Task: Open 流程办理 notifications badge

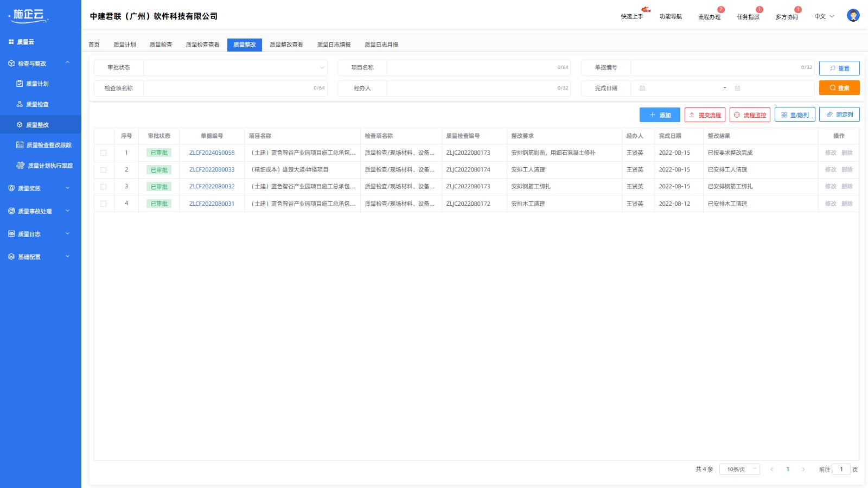Action: click(720, 10)
